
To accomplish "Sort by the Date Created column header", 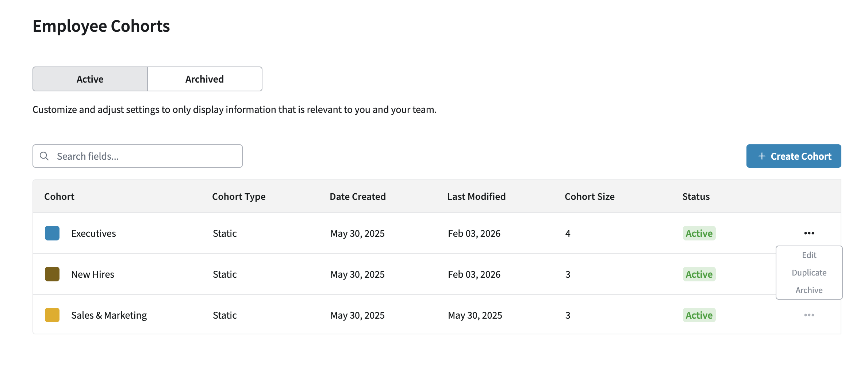I will [358, 197].
